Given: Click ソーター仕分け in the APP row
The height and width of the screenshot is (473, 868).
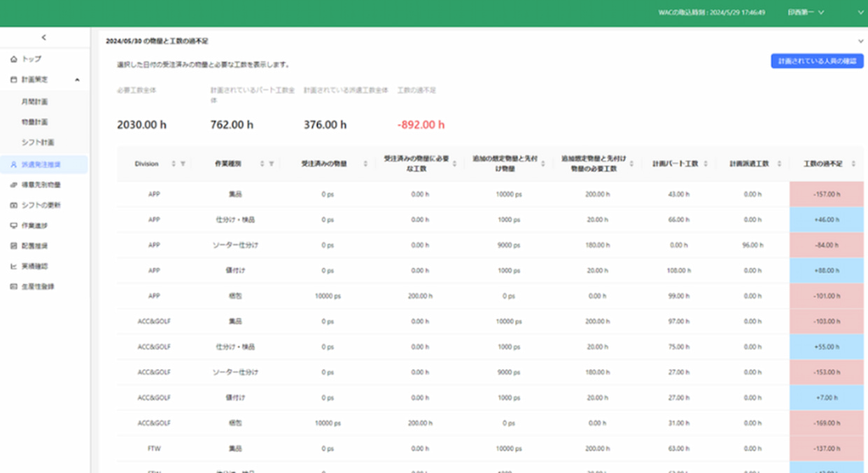Looking at the screenshot, I should [x=235, y=246].
